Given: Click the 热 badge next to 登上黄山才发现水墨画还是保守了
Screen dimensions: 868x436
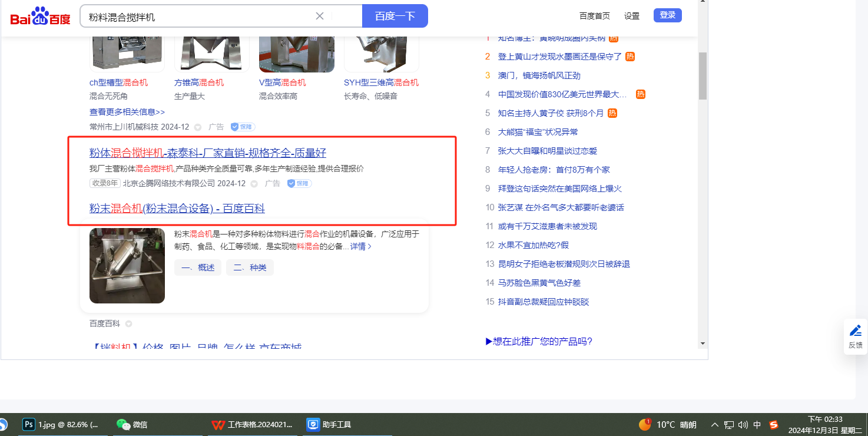Looking at the screenshot, I should tap(630, 57).
